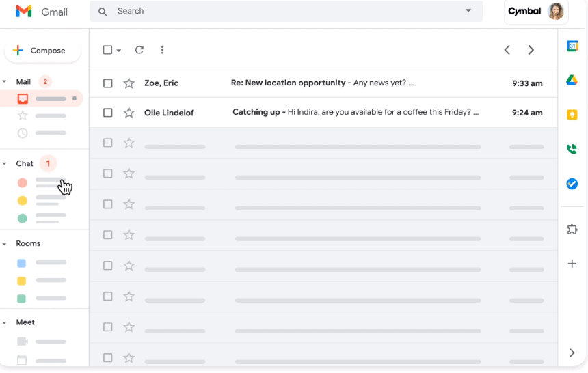Open the Catching up email

tap(323, 113)
